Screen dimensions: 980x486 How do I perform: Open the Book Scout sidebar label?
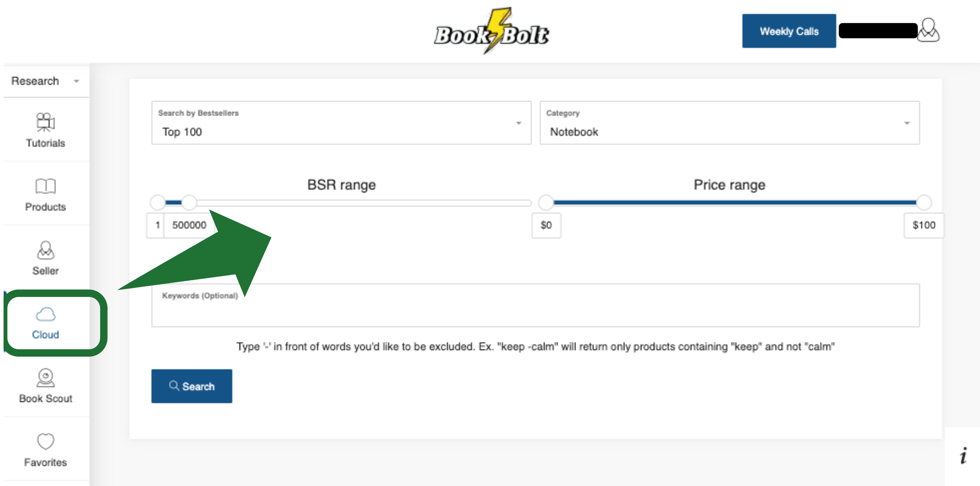point(46,399)
